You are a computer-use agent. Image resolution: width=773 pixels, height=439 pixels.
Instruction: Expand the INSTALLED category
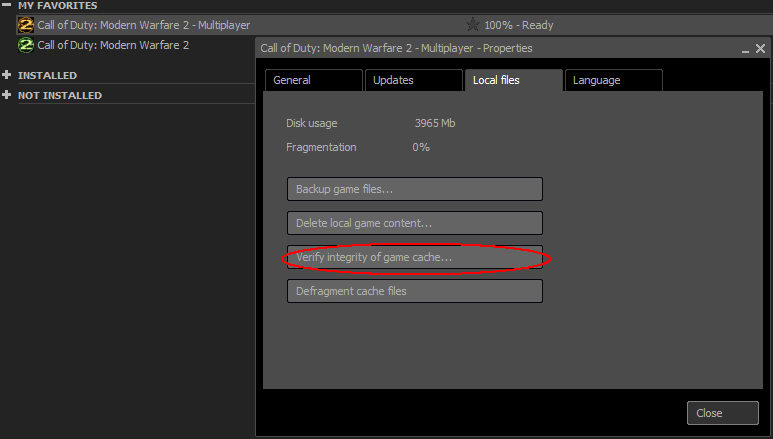pos(6,75)
